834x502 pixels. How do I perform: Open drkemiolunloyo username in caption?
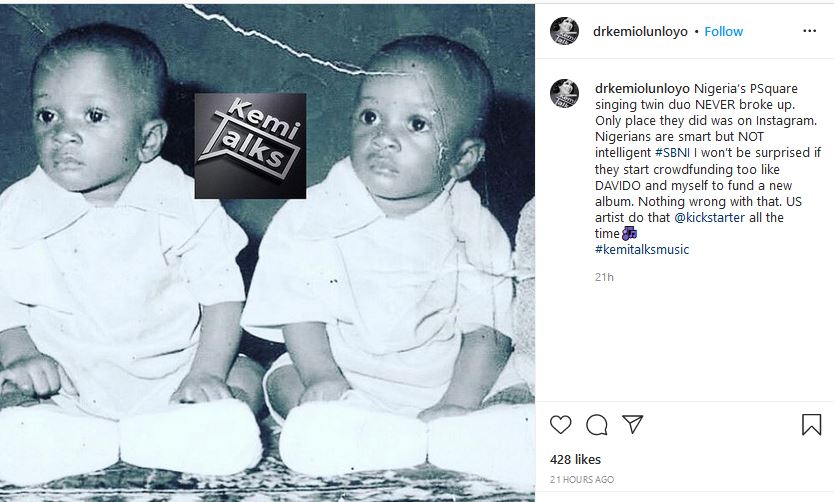coord(643,88)
